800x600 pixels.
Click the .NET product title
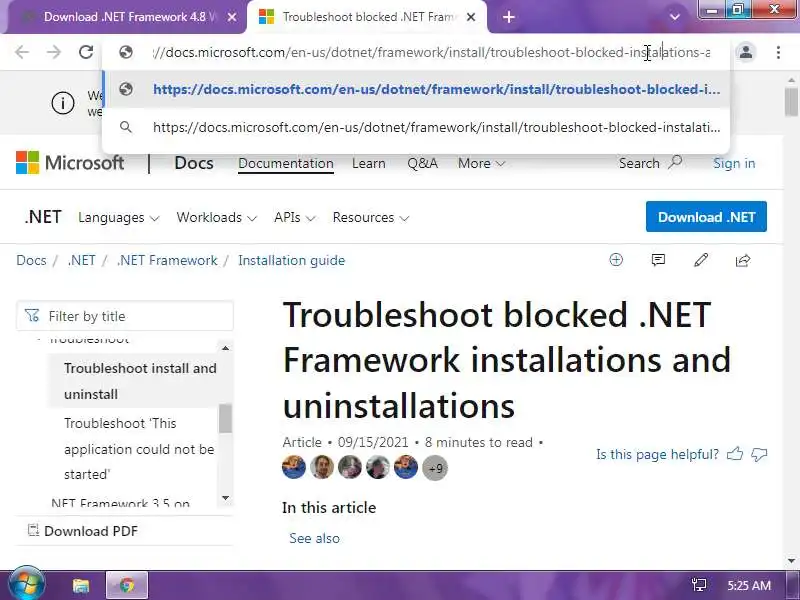43,217
